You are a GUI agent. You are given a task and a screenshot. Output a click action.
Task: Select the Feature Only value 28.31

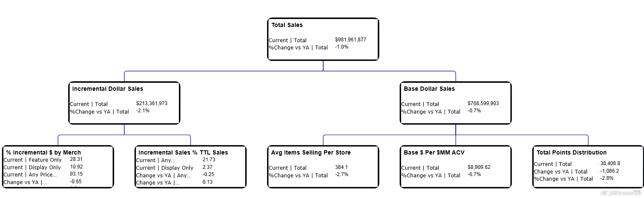pyautogui.click(x=76, y=160)
